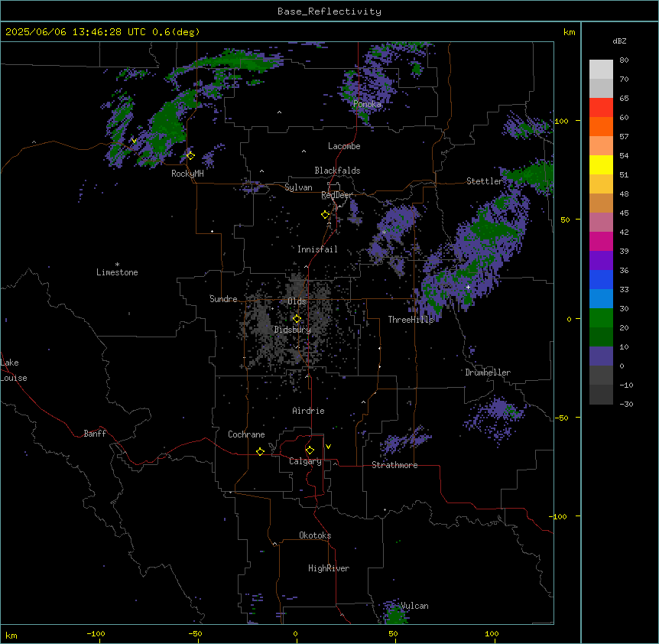This screenshot has width=659, height=644.
Task: Click the 50 tick on bottom axis
Action: point(393,633)
